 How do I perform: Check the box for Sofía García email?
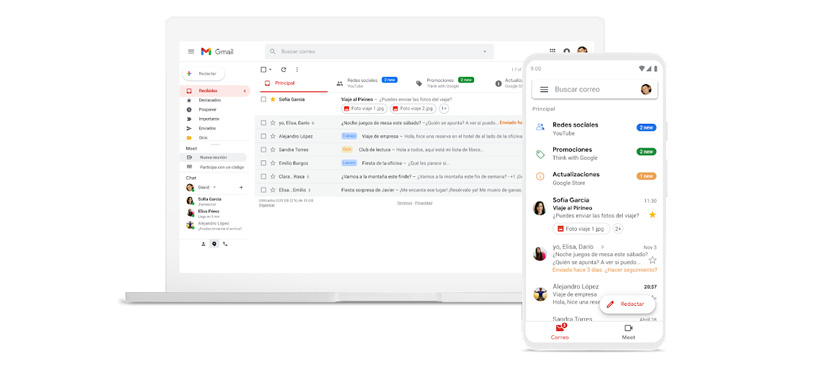click(x=263, y=99)
